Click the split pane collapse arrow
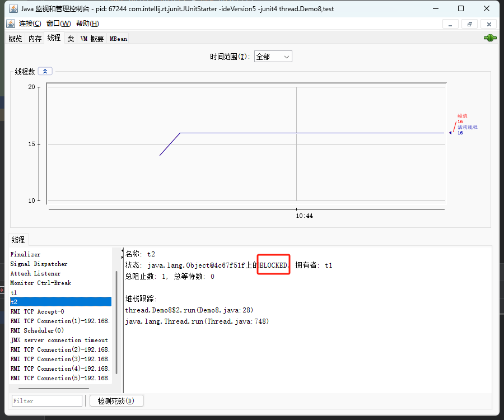The width and height of the screenshot is (504, 420). pyautogui.click(x=123, y=251)
